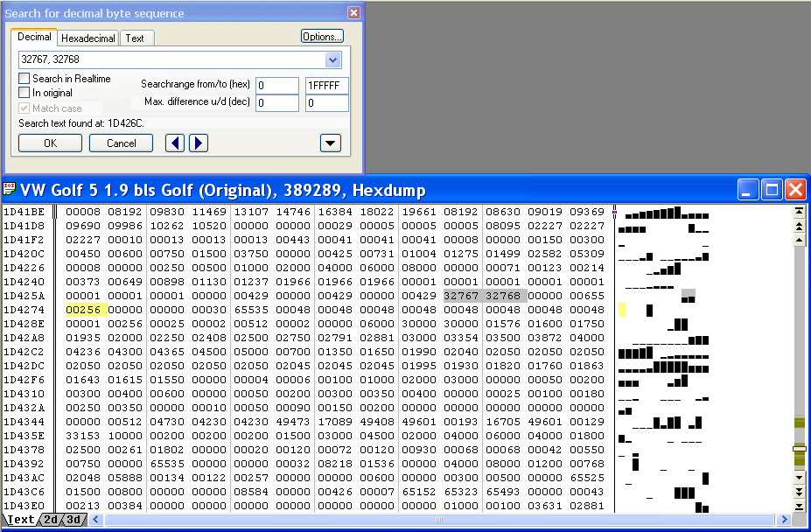Switch to the Decimal search tab
The width and height of the screenshot is (811, 532).
tap(34, 37)
